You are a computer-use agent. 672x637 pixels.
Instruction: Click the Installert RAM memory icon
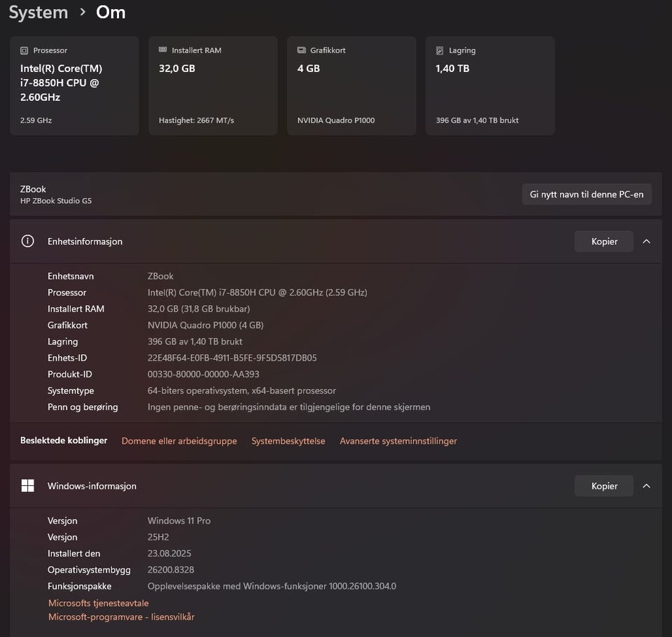163,50
